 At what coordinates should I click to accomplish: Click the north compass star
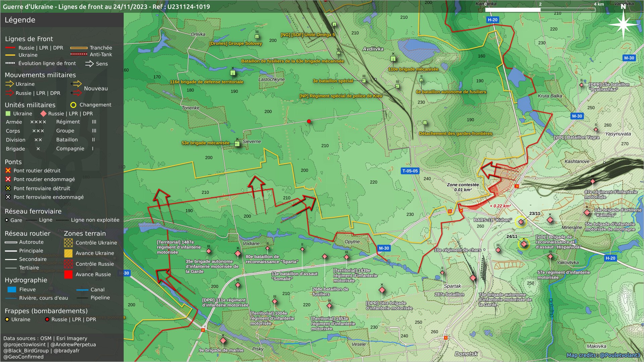click(x=623, y=24)
